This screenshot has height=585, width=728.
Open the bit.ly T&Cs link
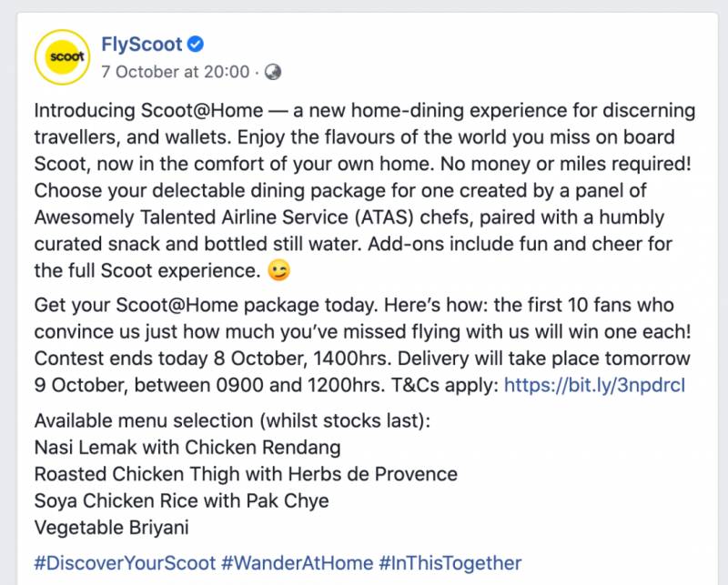point(593,385)
